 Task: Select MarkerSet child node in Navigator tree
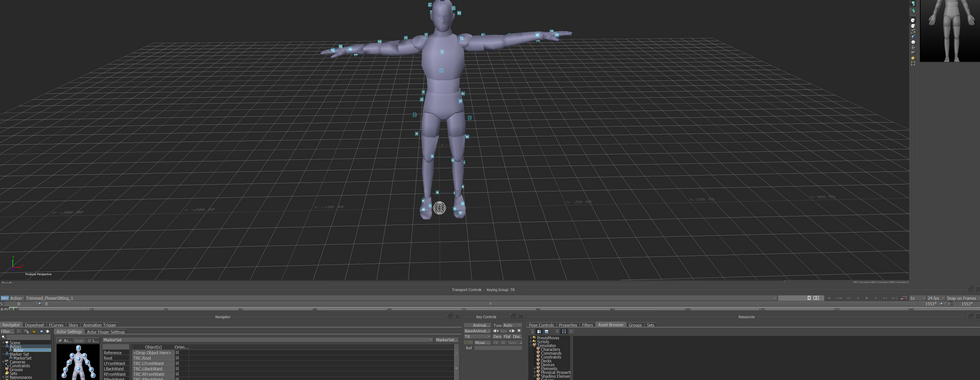point(22,358)
